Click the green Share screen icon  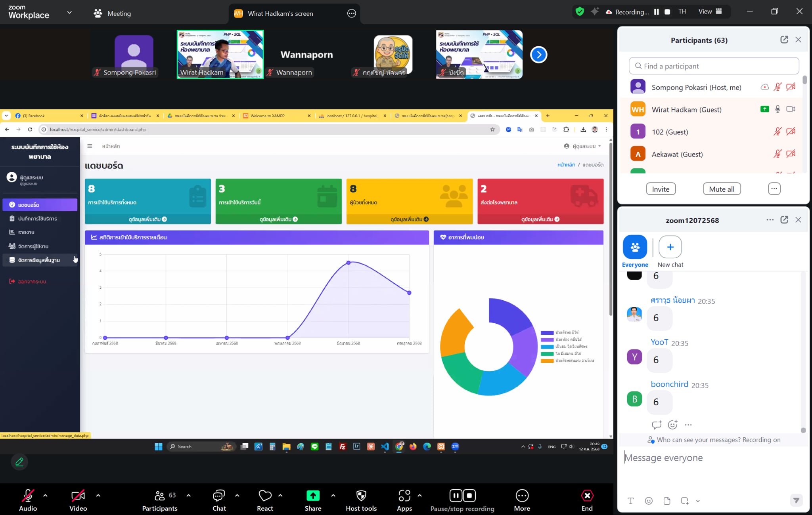point(313,496)
